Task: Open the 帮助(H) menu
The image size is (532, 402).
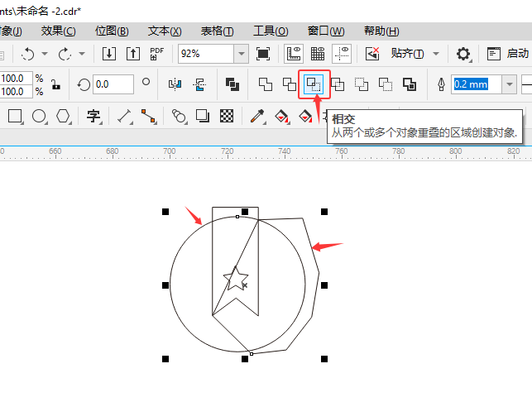Action: coord(381,31)
